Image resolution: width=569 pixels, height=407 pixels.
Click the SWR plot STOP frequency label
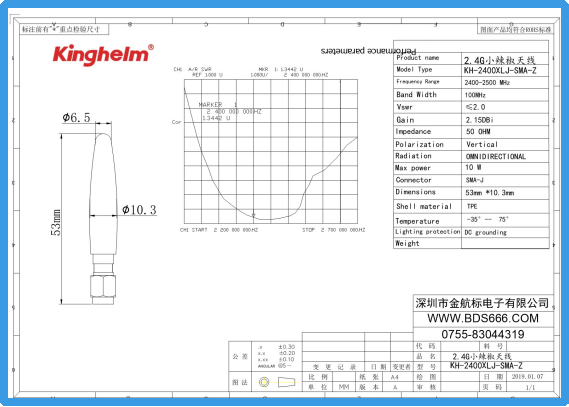pos(334,230)
